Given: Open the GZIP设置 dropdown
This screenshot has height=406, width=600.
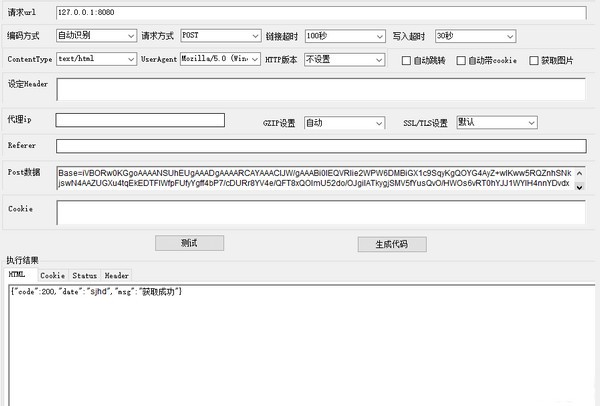Looking at the screenshot, I should [x=352, y=123].
